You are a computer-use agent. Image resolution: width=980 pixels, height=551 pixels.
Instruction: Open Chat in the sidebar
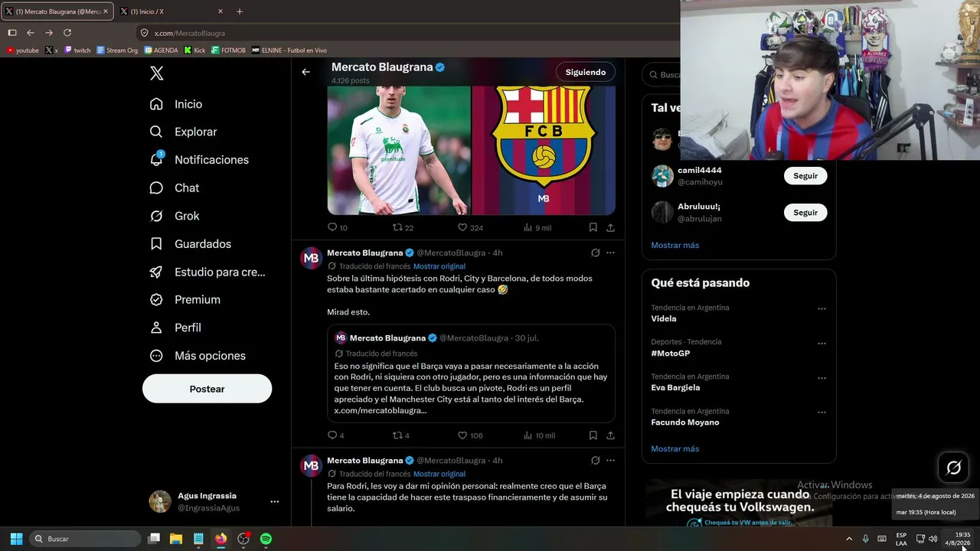175,187
